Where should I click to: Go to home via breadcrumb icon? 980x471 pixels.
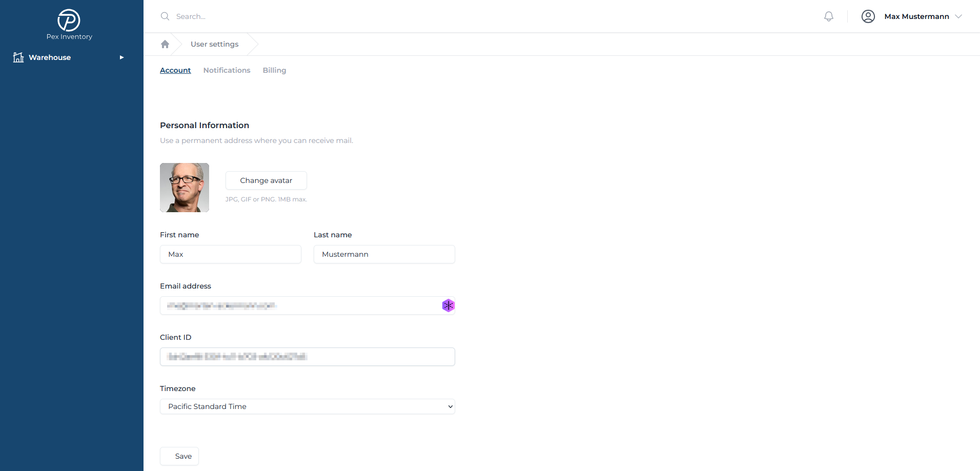click(x=165, y=44)
